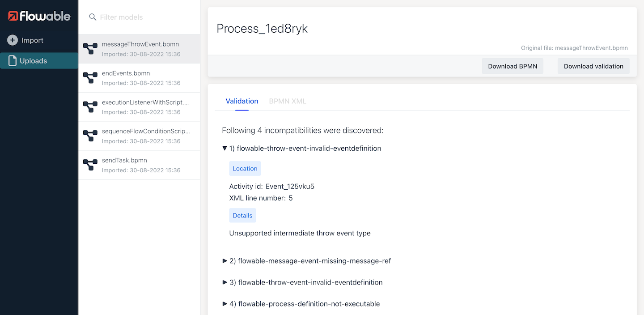This screenshot has height=315, width=644.
Task: Switch to the BPMN XML tab
Action: (288, 101)
